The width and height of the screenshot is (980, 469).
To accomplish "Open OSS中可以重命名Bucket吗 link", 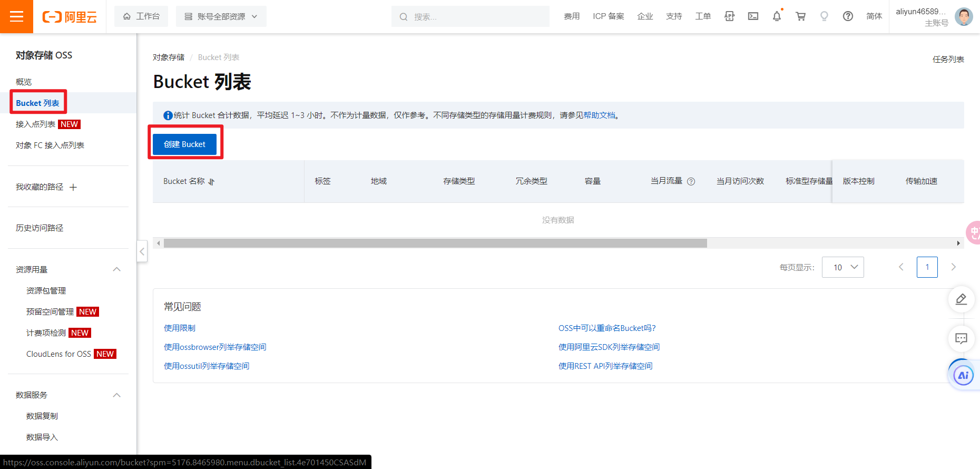I will [607, 328].
